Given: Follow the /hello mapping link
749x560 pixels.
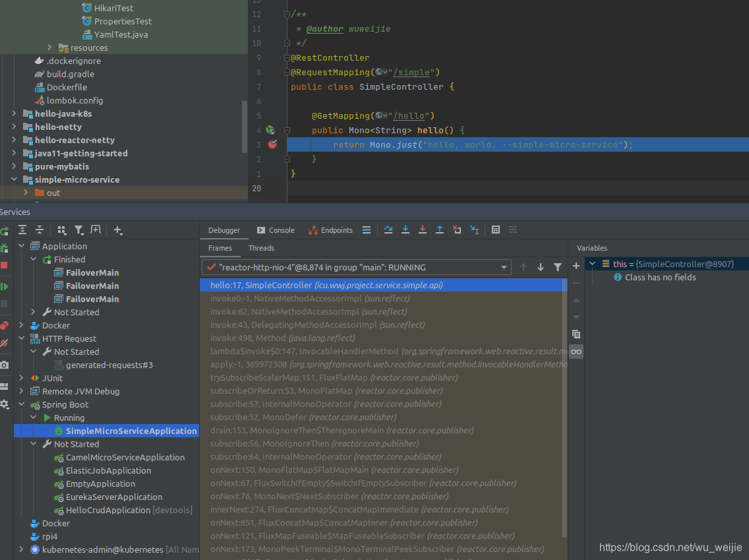Looking at the screenshot, I should 408,115.
